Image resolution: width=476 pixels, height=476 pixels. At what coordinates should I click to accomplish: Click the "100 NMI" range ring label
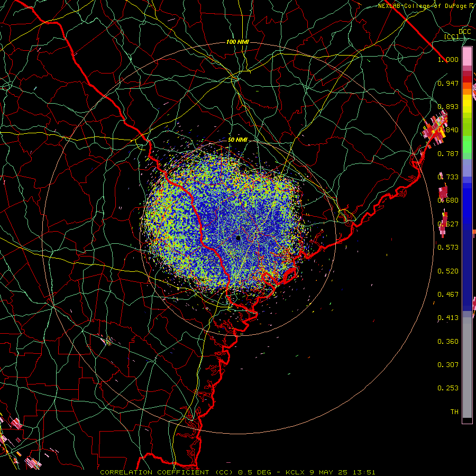click(x=237, y=42)
